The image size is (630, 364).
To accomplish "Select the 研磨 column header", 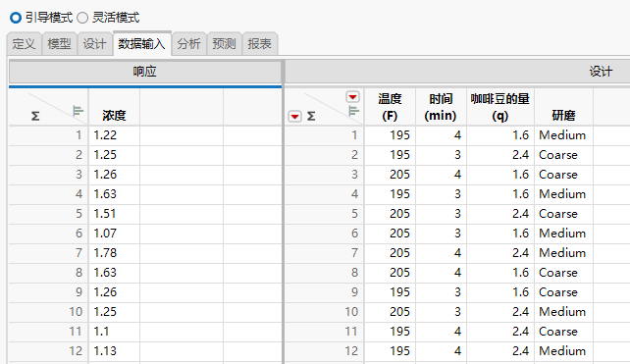I will pos(563,107).
